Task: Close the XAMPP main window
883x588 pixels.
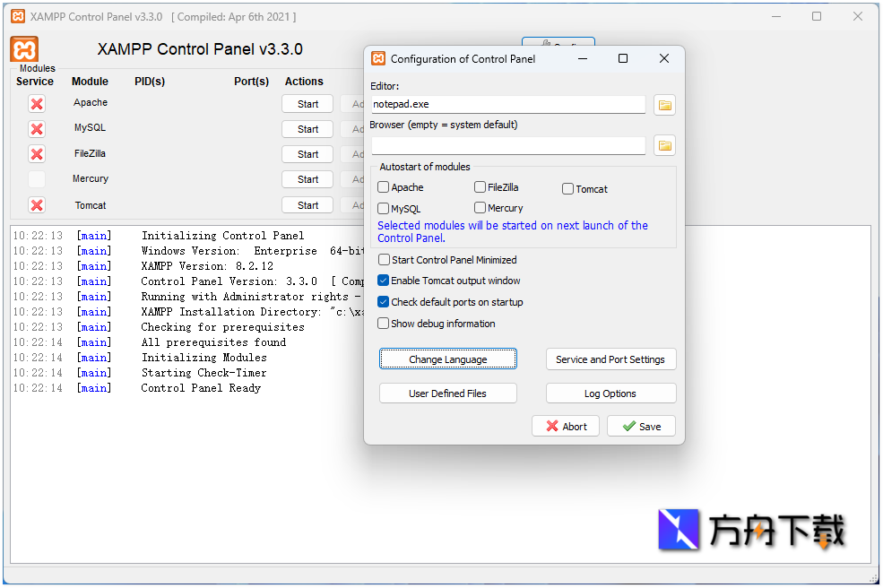Action: 857,16
